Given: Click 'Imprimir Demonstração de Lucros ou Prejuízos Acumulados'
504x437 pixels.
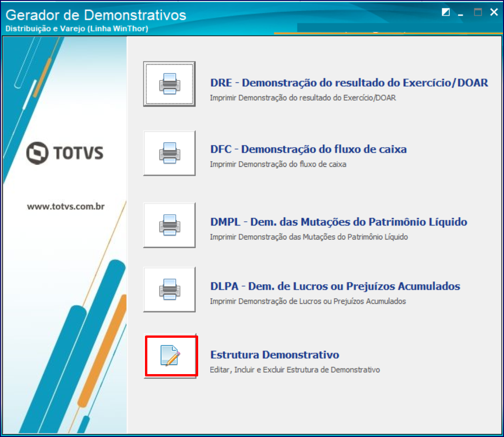Looking at the screenshot, I should (308, 301).
